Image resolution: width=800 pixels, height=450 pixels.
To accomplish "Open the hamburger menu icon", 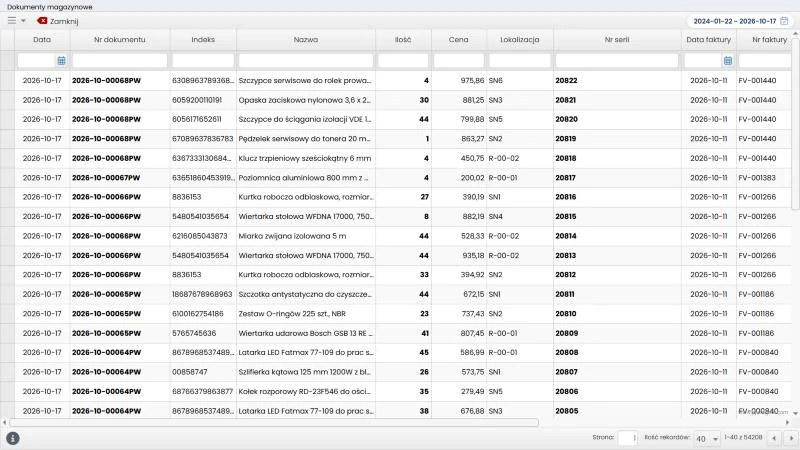I will pyautogui.click(x=12, y=20).
